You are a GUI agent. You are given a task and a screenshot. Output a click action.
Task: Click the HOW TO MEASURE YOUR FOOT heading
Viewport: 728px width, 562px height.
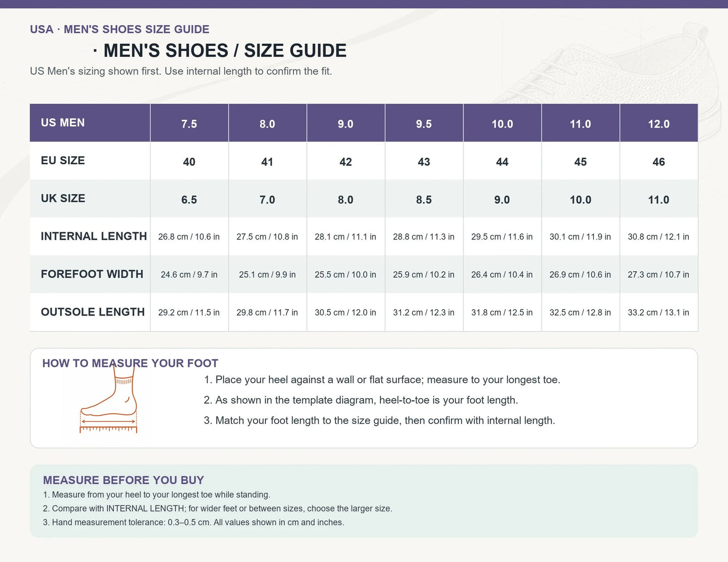click(x=130, y=363)
